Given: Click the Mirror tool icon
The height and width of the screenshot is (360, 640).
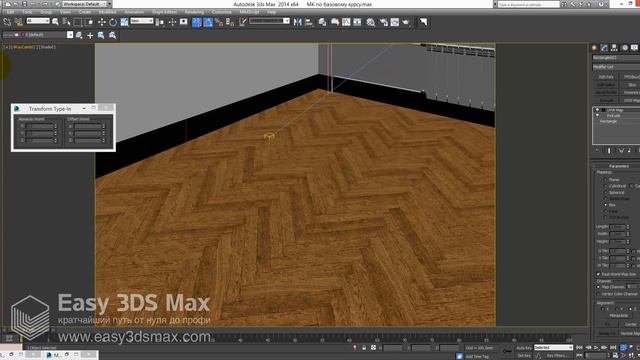Looking at the screenshot, I should tap(298, 22).
